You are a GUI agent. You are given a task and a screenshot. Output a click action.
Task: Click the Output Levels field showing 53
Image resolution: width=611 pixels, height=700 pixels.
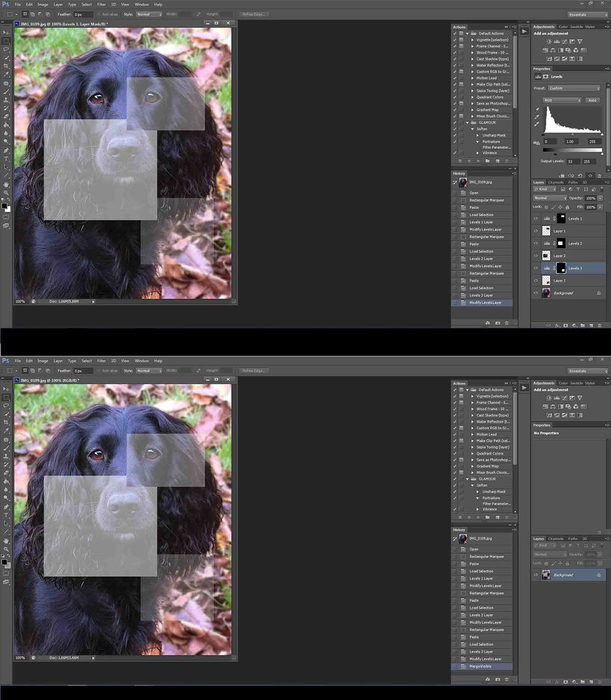[572, 161]
